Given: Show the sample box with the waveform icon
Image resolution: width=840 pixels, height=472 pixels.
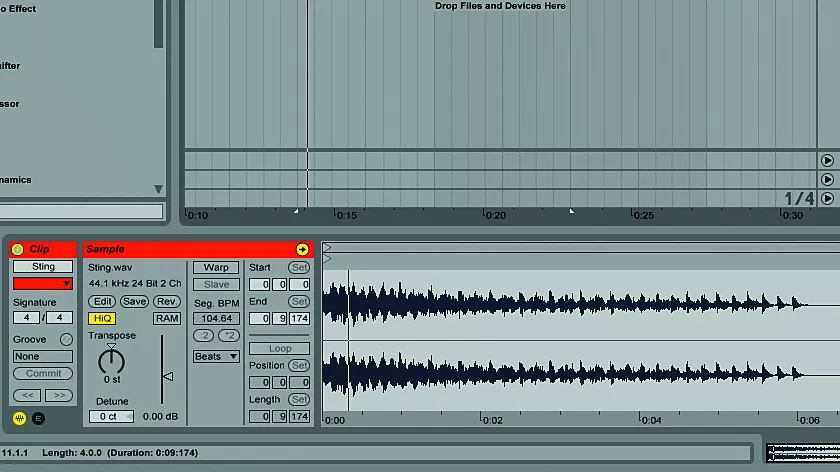Looking at the screenshot, I should (19, 418).
